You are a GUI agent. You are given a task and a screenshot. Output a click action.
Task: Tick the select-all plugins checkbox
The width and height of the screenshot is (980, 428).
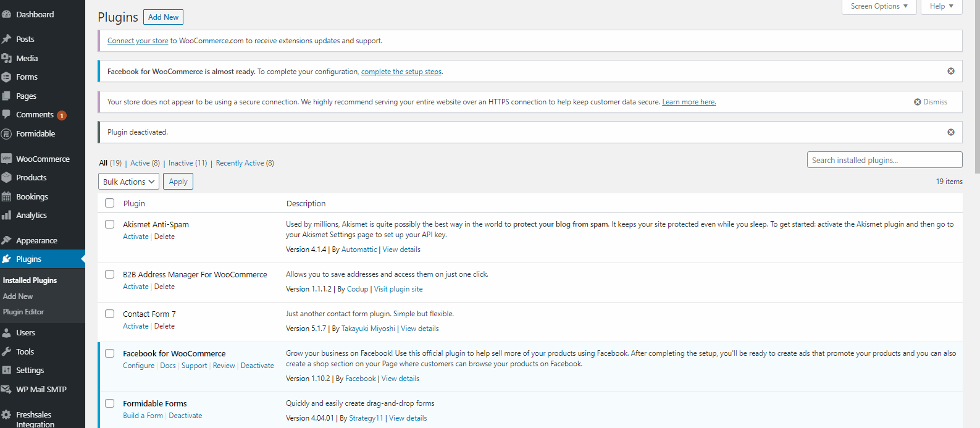110,203
